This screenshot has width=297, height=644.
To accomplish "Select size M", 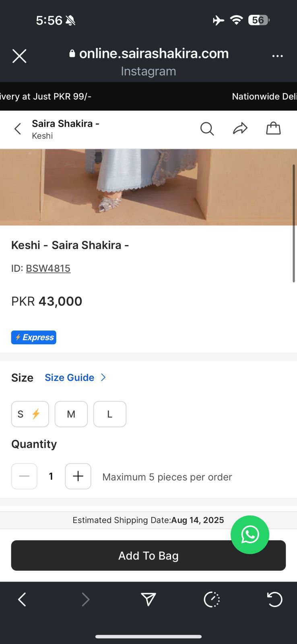I will pos(71,414).
